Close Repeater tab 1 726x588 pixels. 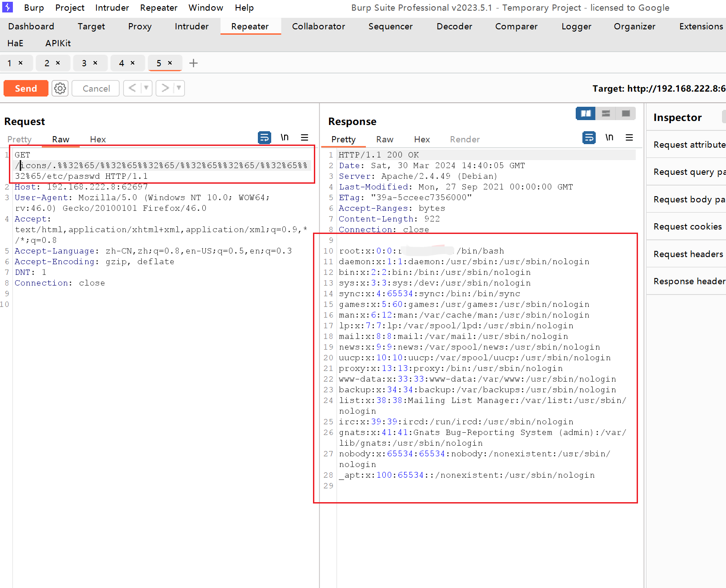point(20,63)
